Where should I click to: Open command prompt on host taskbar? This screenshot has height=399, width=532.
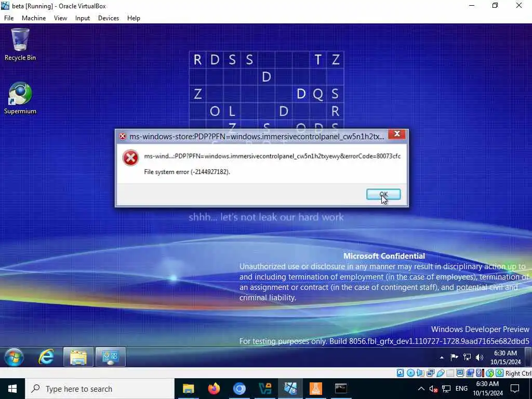pos(341,389)
